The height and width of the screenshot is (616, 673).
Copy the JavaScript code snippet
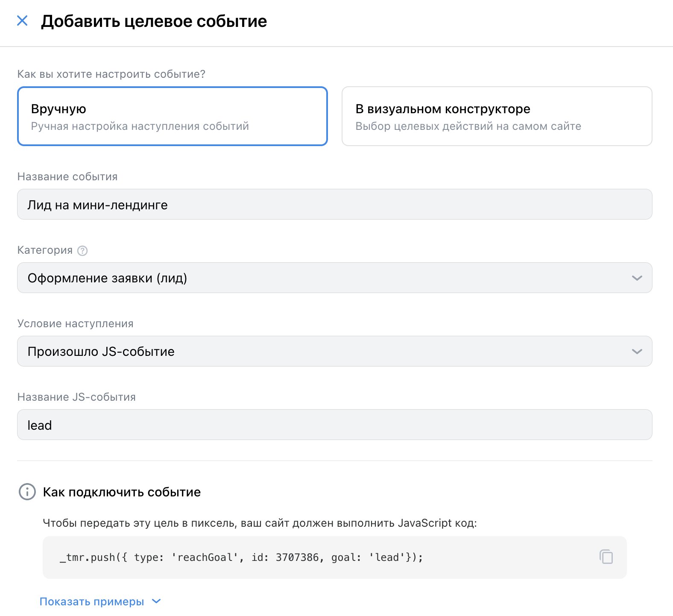point(606,557)
